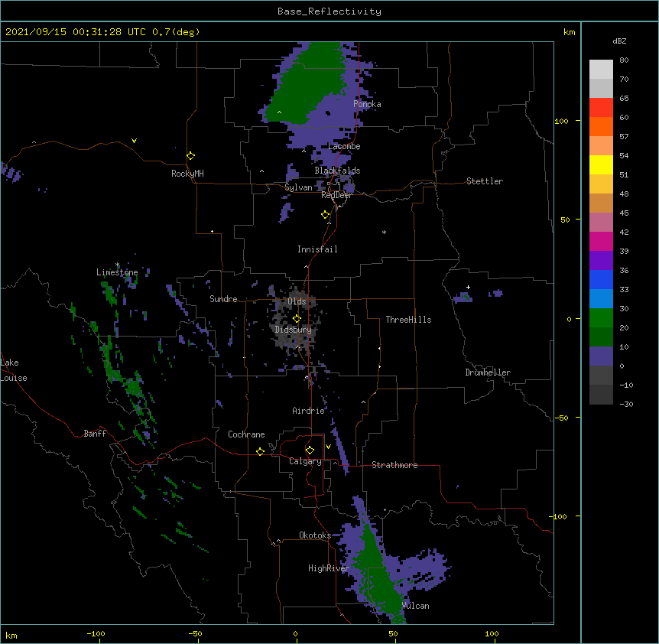Image resolution: width=659 pixels, height=644 pixels.
Task: Click the Calgary city label
Action: tap(305, 461)
